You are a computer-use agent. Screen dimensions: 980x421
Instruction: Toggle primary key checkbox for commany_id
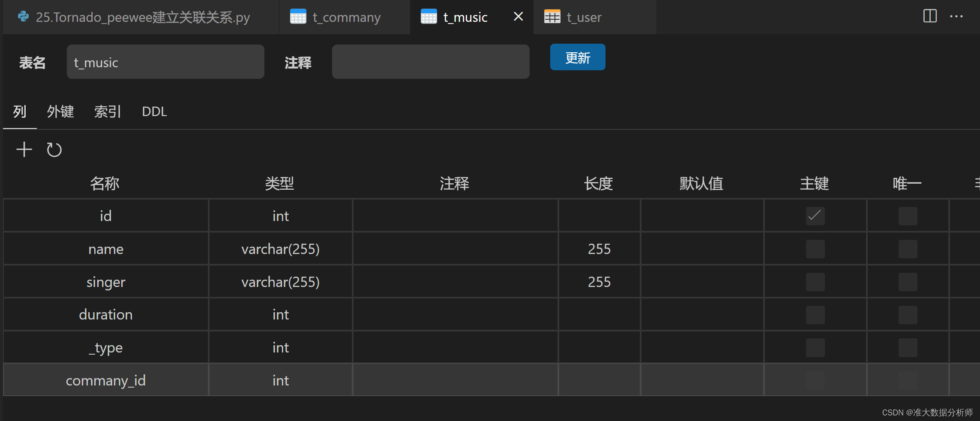pyautogui.click(x=815, y=380)
